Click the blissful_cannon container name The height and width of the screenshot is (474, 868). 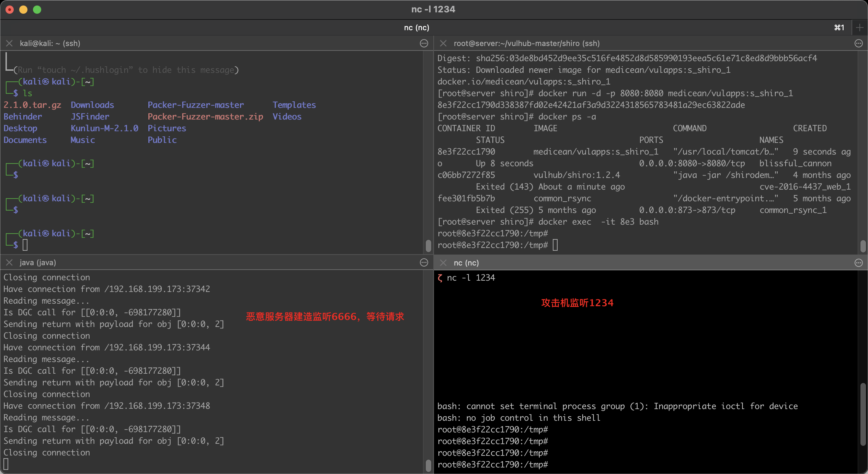(x=796, y=163)
